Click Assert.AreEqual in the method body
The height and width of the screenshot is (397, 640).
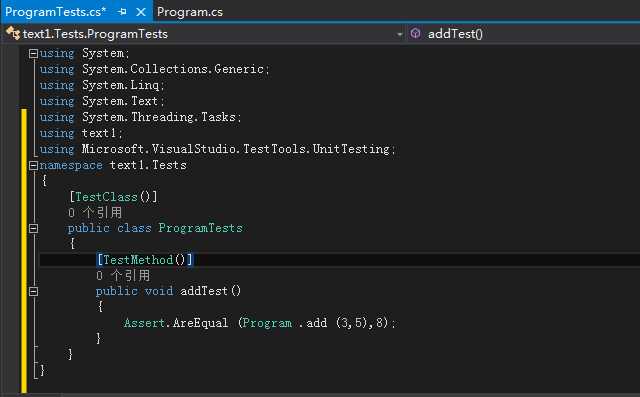click(176, 323)
